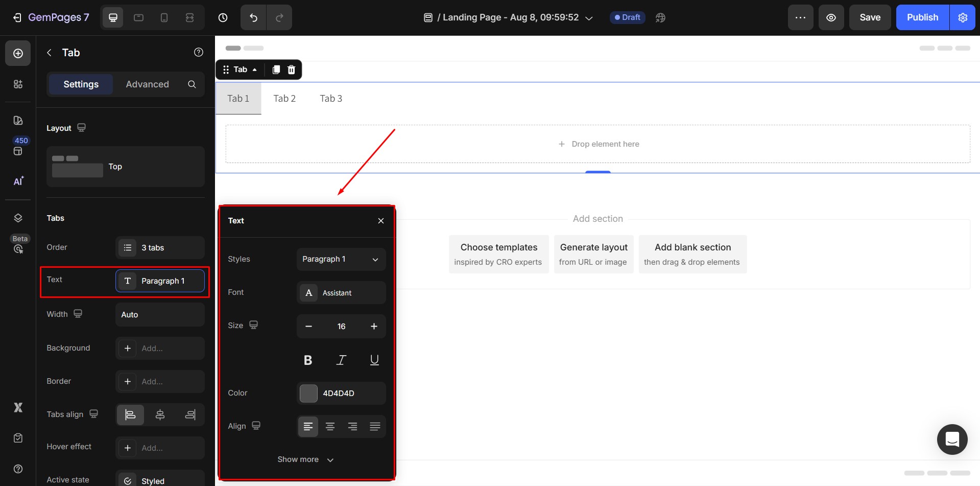
Task: Toggle italic formatting in the Text popup
Action: tap(341, 360)
